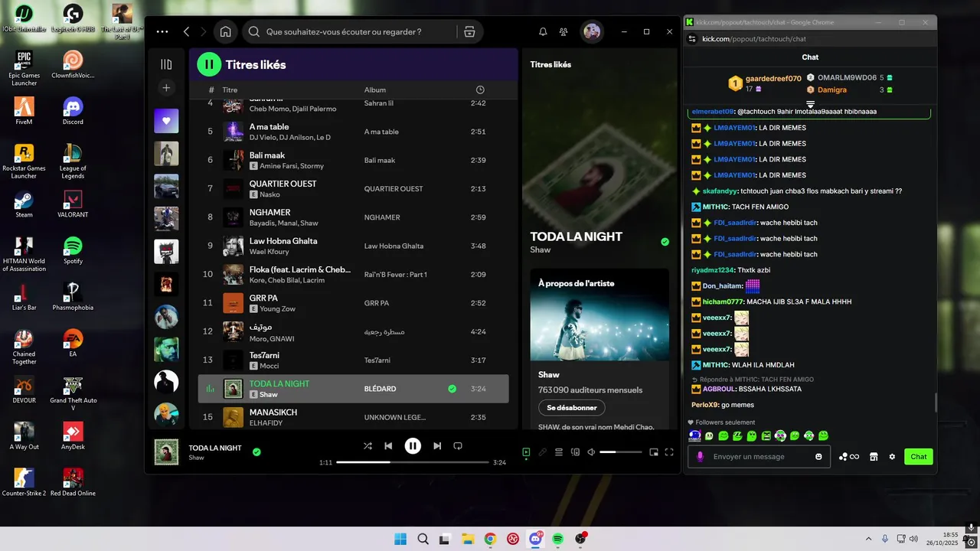Sort by duration clock column header
The image size is (980, 551).
(x=480, y=90)
